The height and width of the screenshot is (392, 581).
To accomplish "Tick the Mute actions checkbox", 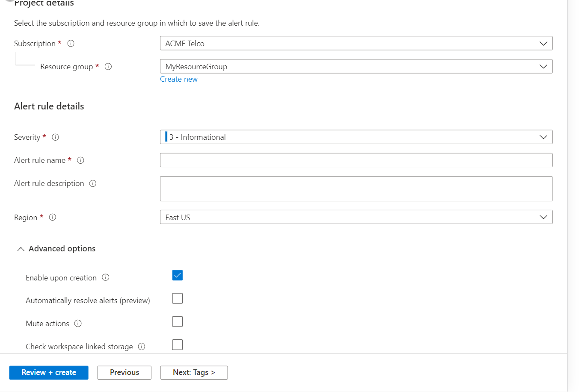I will [177, 321].
